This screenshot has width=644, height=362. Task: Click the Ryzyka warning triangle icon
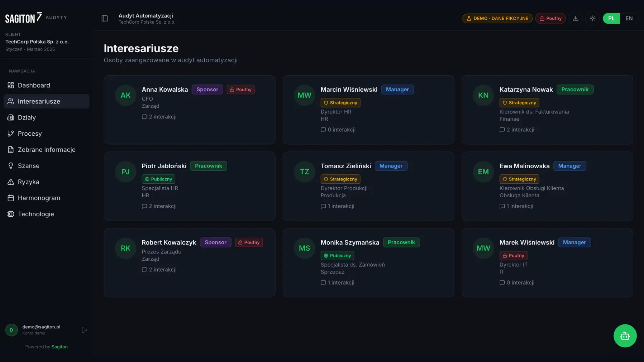pyautogui.click(x=11, y=182)
